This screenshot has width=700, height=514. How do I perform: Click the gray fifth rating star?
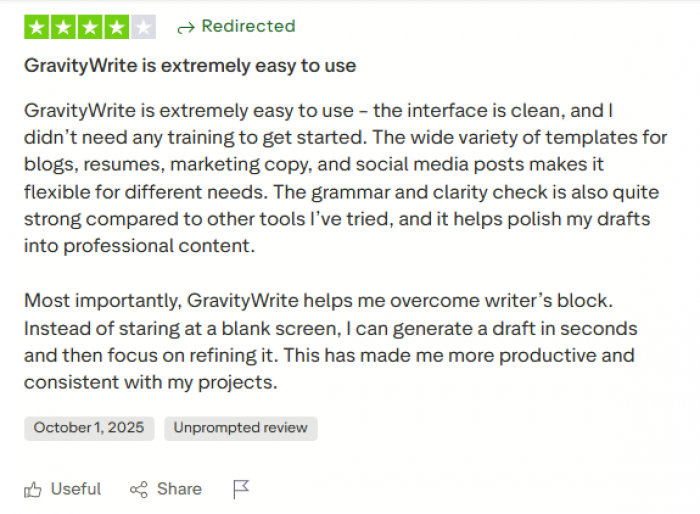click(143, 27)
